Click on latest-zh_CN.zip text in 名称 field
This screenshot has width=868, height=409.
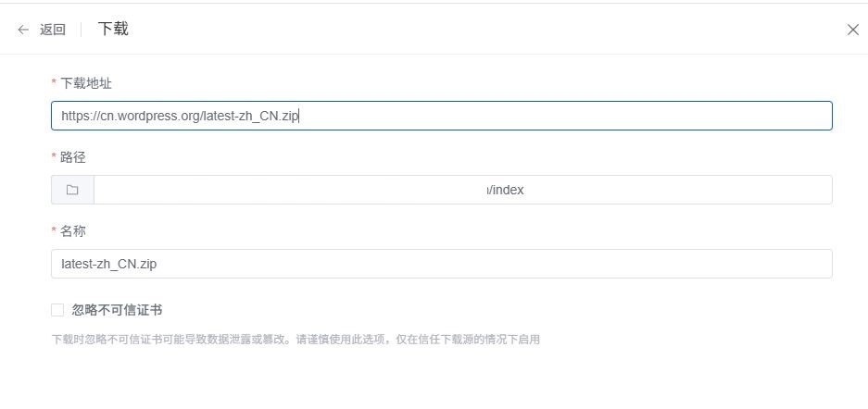coord(109,265)
